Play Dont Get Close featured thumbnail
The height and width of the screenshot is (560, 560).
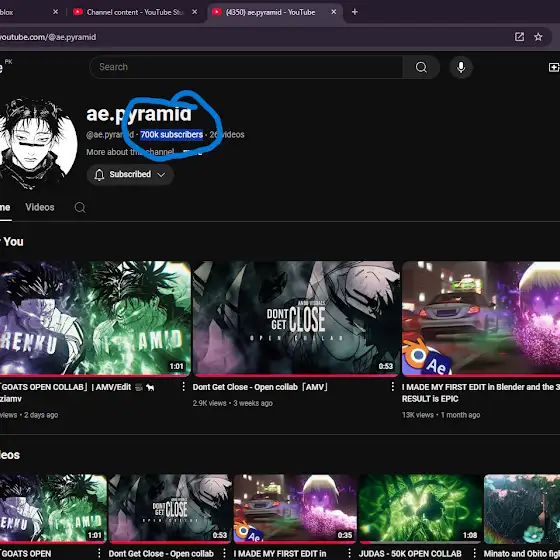tap(296, 318)
